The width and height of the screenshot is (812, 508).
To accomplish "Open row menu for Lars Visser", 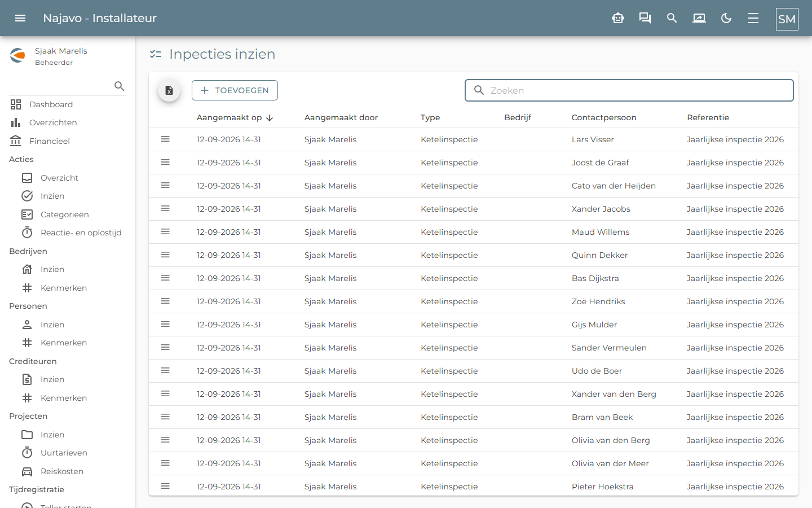I will pos(165,139).
